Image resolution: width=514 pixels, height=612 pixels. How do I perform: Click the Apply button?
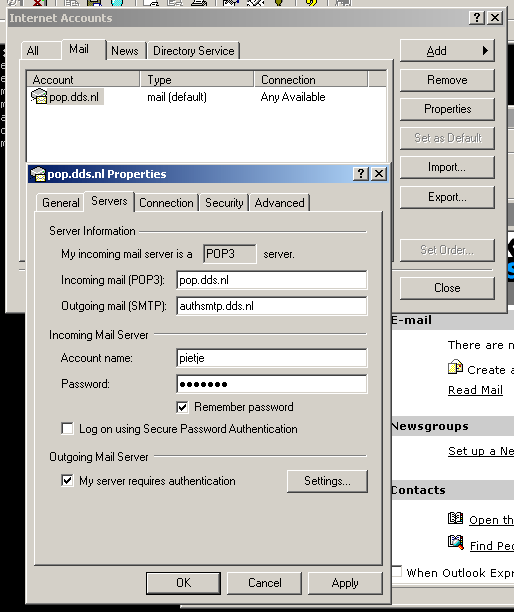click(345, 583)
